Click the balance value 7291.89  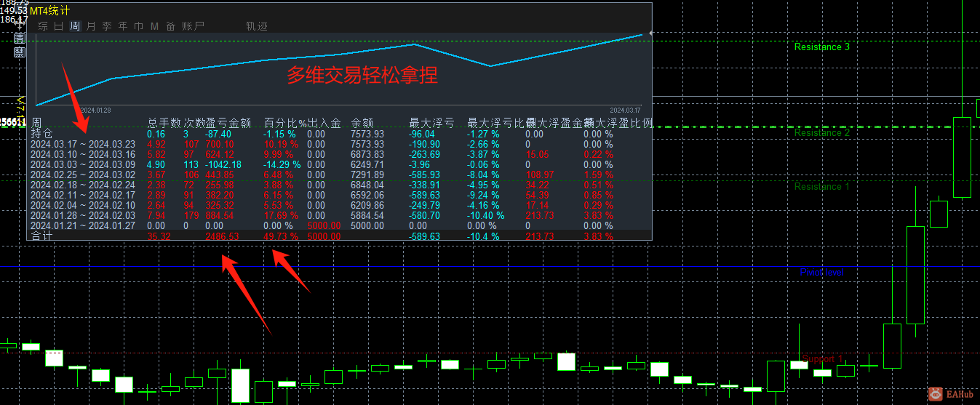[x=367, y=175]
